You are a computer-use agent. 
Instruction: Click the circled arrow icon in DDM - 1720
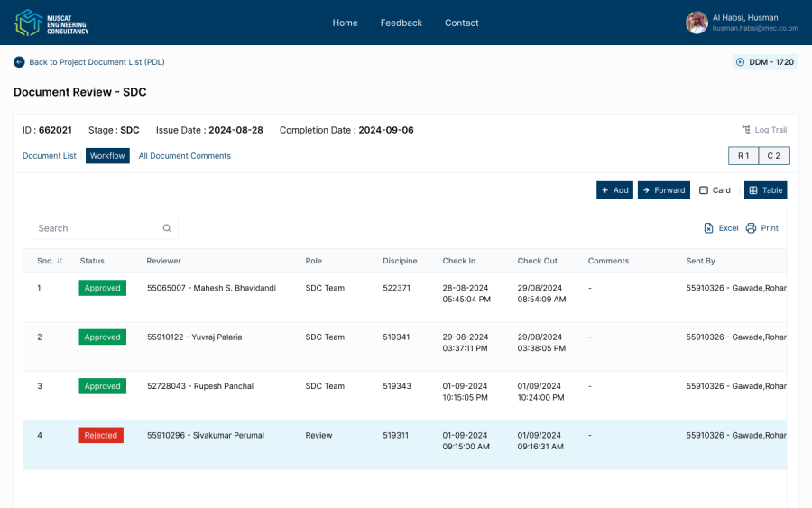coord(740,62)
